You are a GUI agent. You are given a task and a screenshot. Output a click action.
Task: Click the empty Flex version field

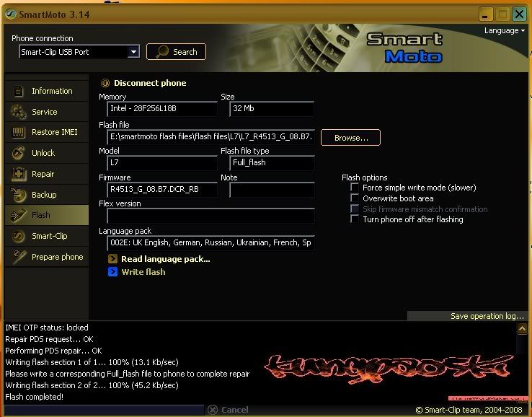point(210,216)
